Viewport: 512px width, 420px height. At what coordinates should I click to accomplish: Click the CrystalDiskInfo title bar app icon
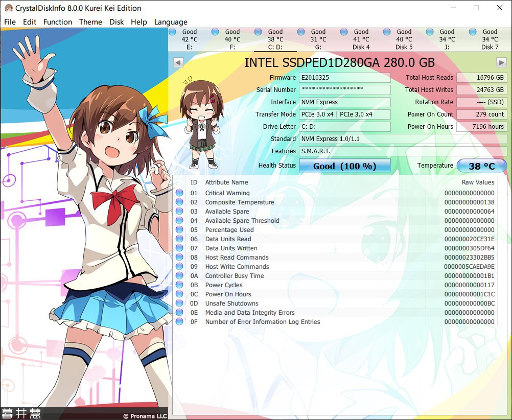8,8
